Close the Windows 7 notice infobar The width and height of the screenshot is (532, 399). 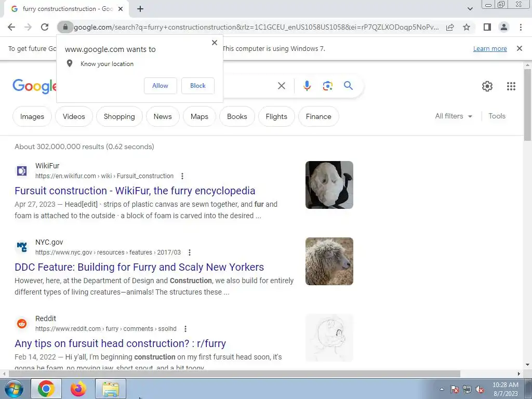pos(520,48)
